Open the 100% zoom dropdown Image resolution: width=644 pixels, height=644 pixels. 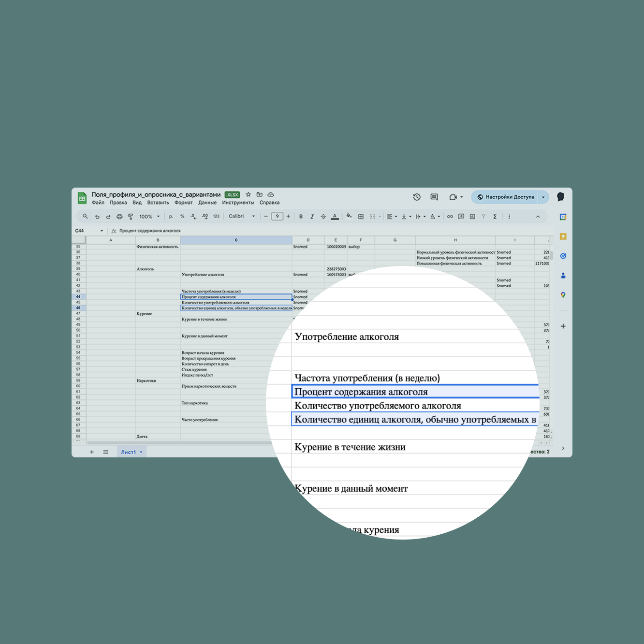[x=149, y=217]
